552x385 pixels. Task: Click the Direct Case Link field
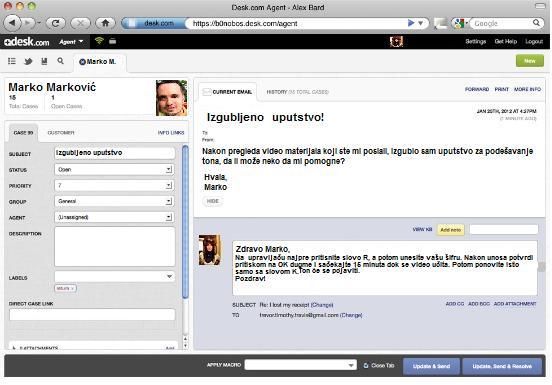[x=92, y=315]
